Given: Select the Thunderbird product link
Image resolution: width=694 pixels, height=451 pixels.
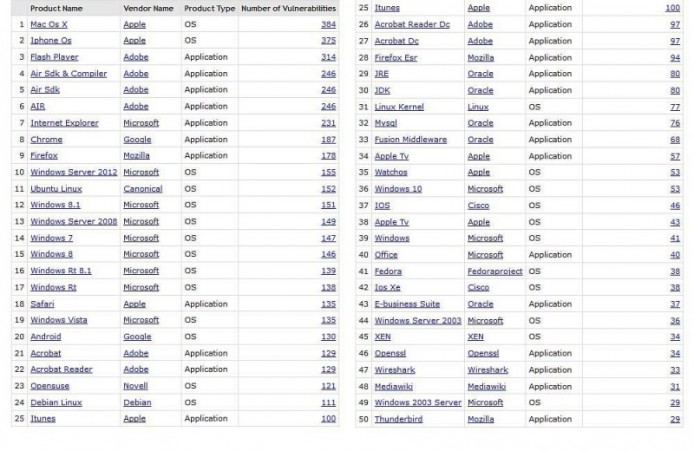Looking at the screenshot, I should (x=397, y=419).
